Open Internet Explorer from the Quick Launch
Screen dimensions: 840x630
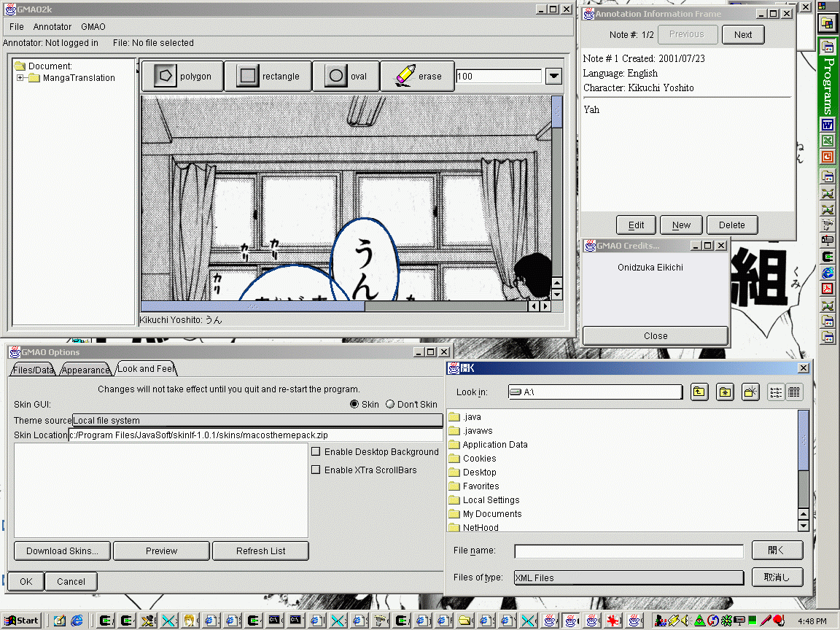(77, 621)
